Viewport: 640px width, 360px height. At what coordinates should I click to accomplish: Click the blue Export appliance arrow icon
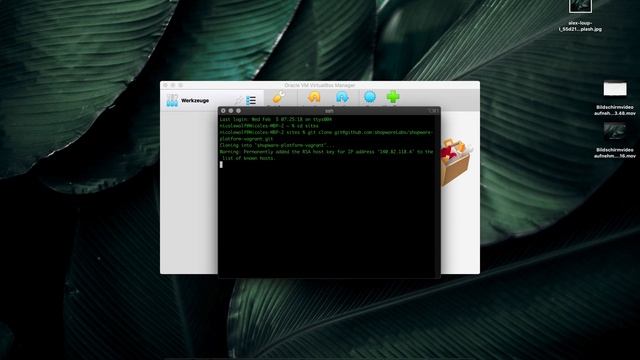342,97
